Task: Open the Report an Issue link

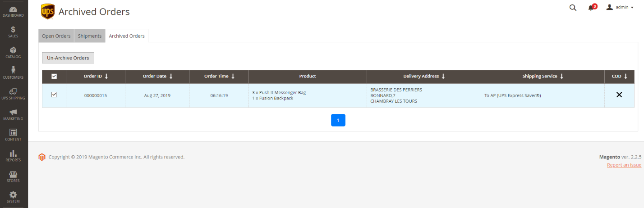Action: (624, 165)
